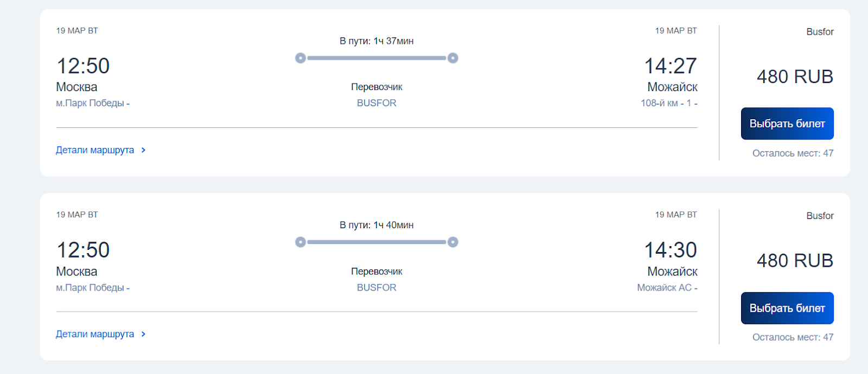This screenshot has width=868, height=374.
Task: Click arrival dot icon of 14:27 trip
Action: [453, 58]
